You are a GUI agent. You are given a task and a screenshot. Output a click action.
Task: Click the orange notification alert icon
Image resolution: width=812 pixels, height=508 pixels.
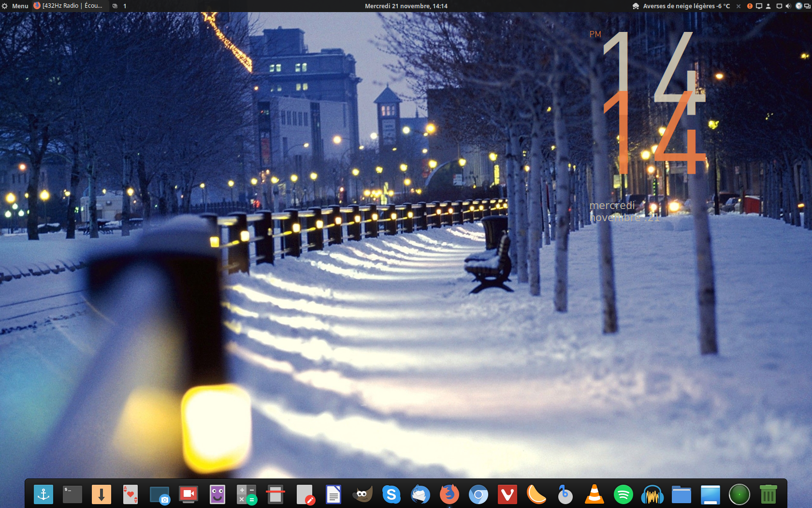point(750,6)
